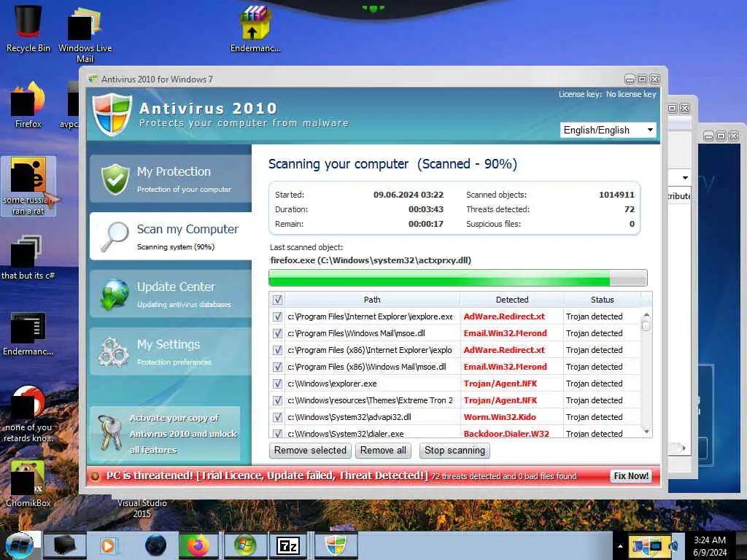
Task: Expand dropdown arrow in background window
Action: click(685, 178)
